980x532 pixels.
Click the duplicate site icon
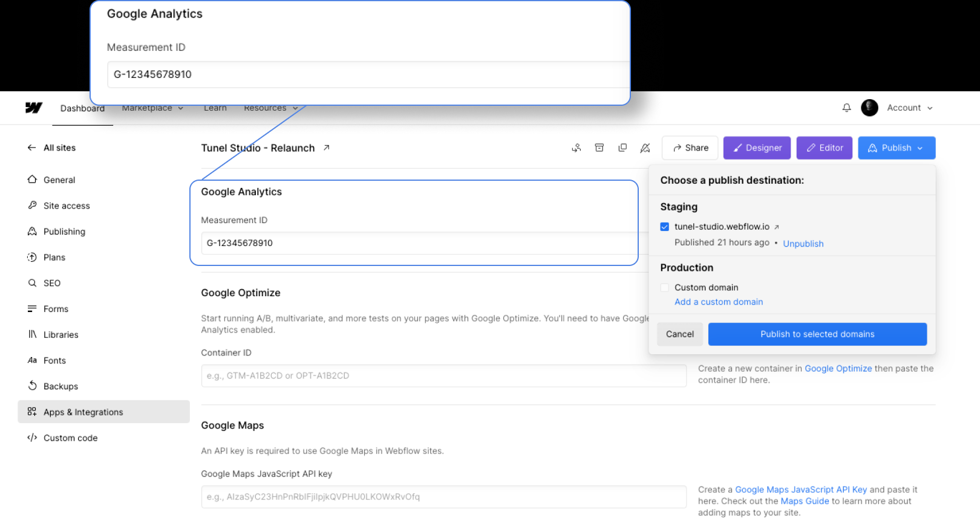click(x=622, y=148)
